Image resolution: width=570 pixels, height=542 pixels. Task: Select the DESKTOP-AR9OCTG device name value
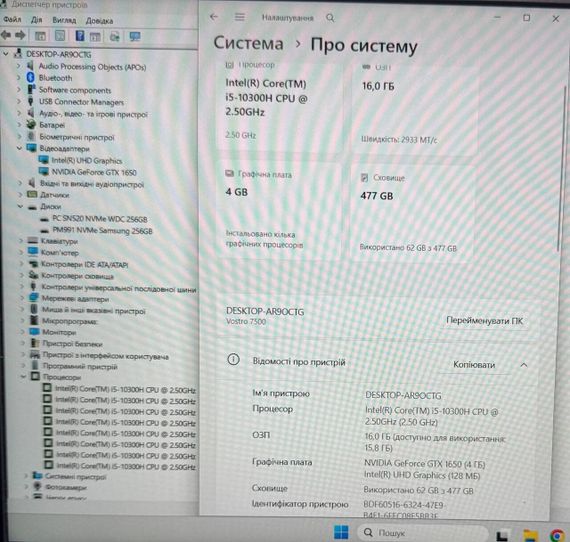(x=403, y=395)
